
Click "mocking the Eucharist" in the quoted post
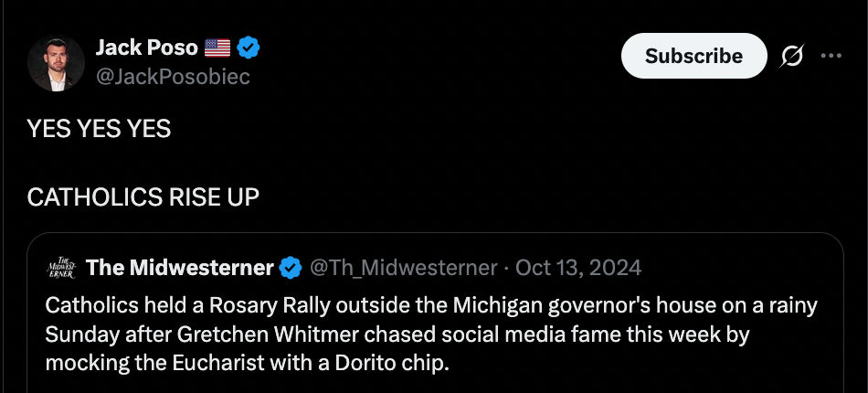pos(139,363)
